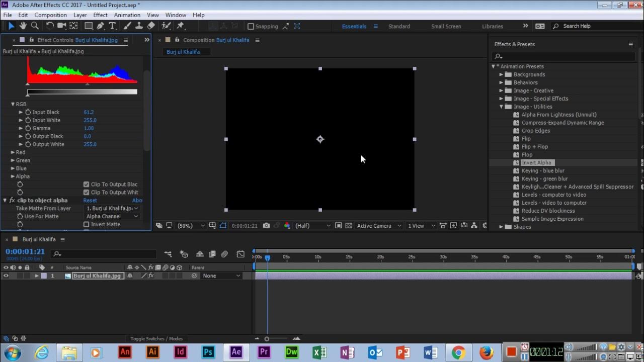
Task: Click Toggle Switches / Modes button
Action: coord(156,339)
